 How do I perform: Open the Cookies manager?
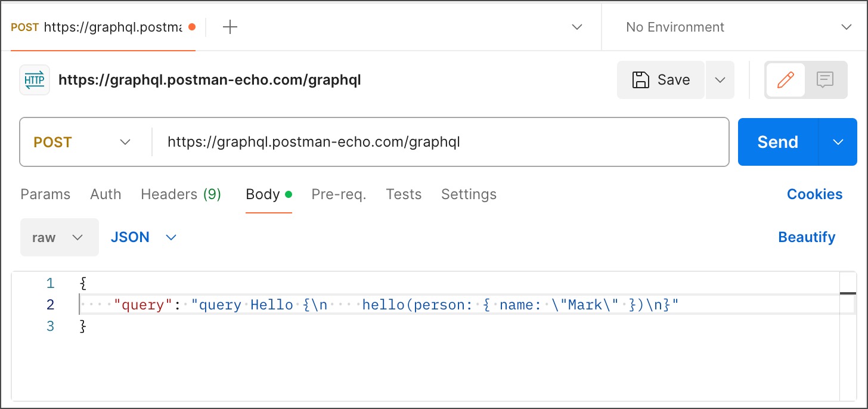pyautogui.click(x=814, y=194)
